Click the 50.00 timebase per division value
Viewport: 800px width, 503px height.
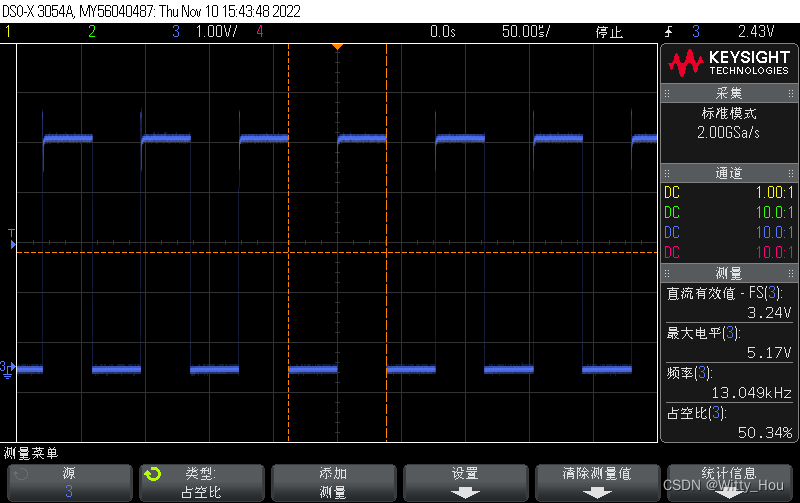pyautogui.click(x=526, y=32)
